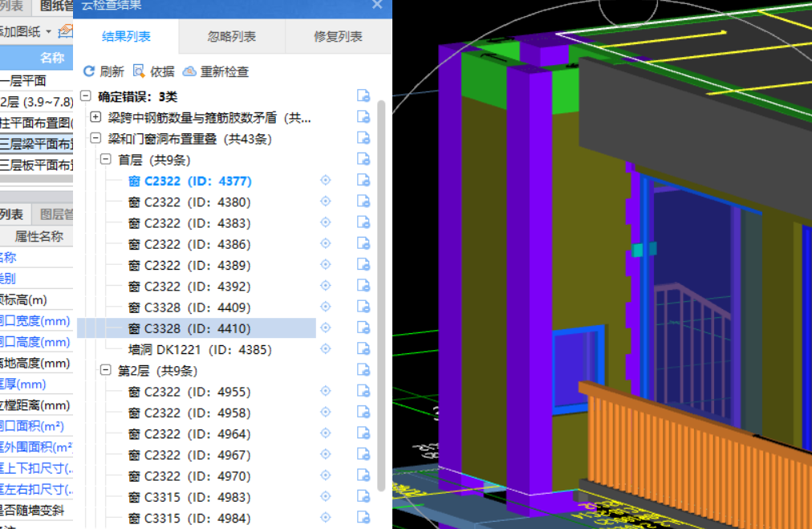
Task: Locate 窗 C2322 ID 4955 target icon
Action: point(325,391)
